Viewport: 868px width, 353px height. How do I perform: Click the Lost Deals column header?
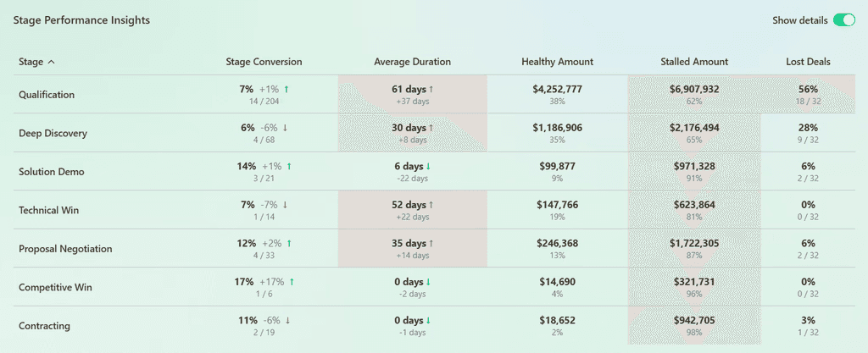click(808, 62)
